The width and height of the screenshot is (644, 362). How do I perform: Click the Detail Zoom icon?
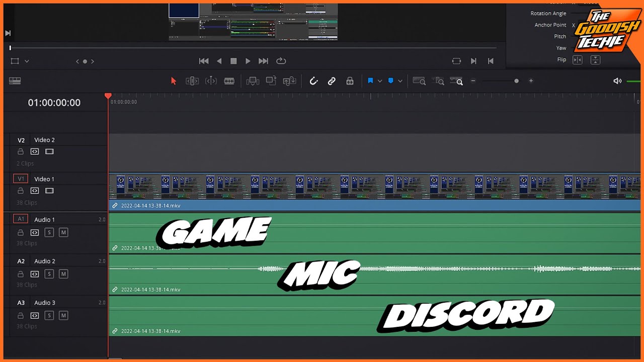[x=438, y=81]
